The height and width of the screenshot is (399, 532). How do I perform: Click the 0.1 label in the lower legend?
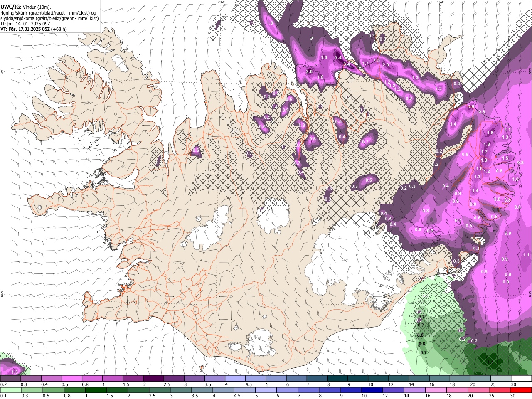[x=3, y=396]
